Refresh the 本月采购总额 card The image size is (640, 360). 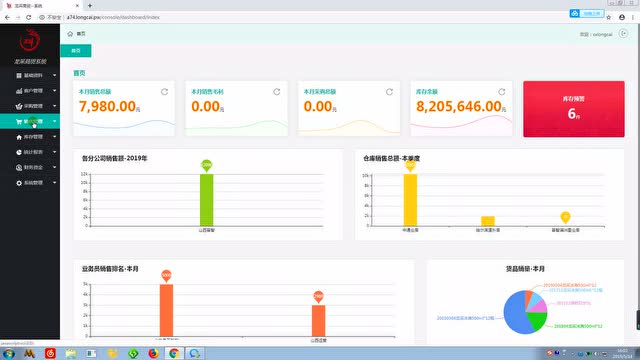[x=389, y=92]
